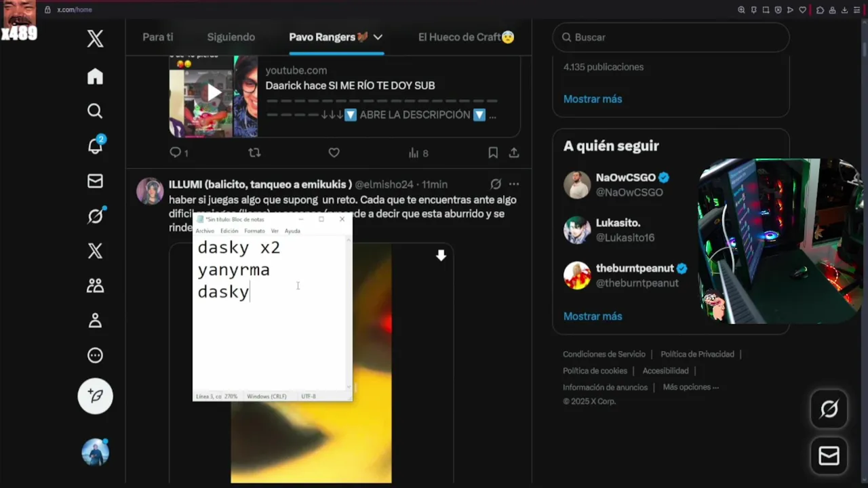Open Grok icon in left sidebar

[95, 216]
